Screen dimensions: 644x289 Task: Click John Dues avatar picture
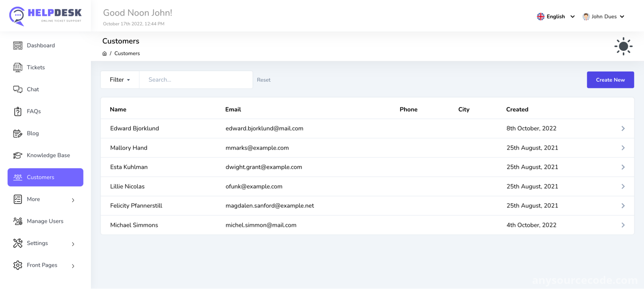[586, 17]
